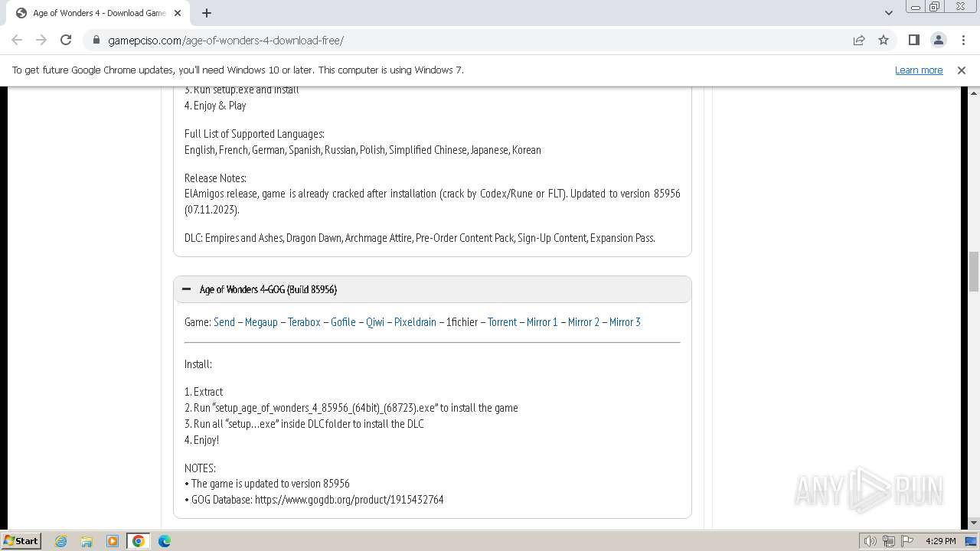Viewport: 980px width, 551px height.
Task: Open Action Center flag icon
Action: 907,541
